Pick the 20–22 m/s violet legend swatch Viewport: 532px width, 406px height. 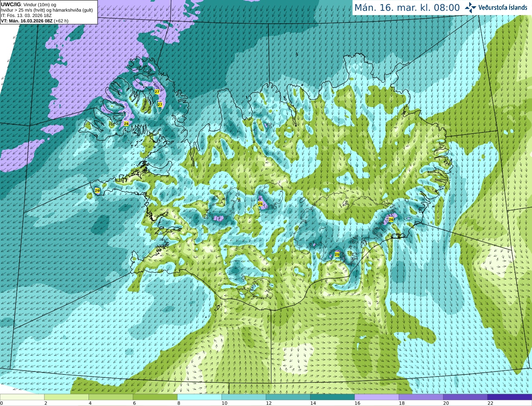465,397
